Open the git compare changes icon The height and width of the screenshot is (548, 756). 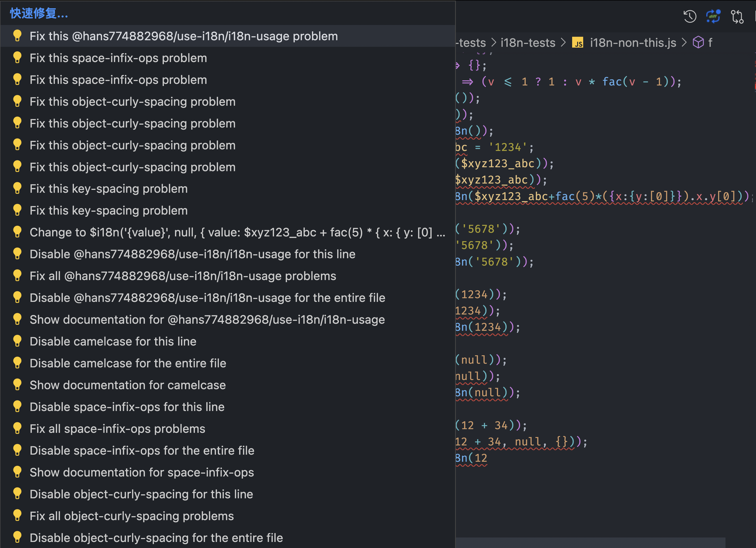(737, 17)
